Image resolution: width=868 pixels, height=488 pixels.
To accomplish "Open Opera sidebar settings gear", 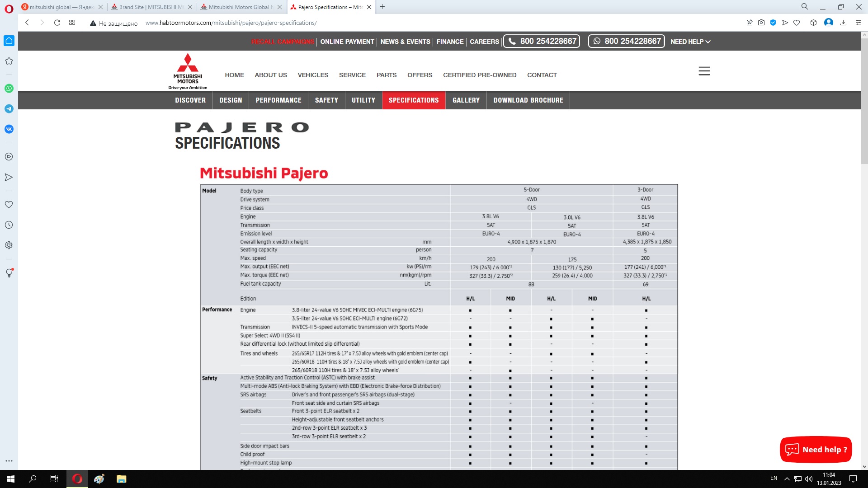I will click(9, 245).
